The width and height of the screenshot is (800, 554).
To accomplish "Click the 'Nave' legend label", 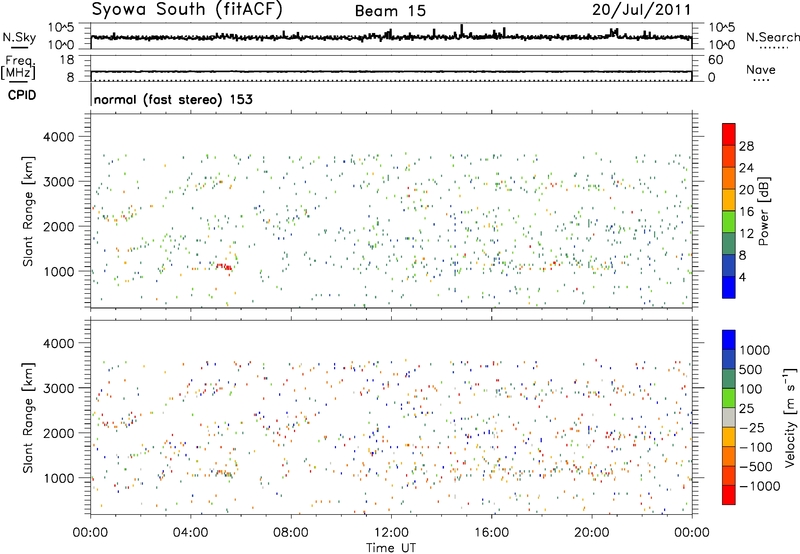I will [761, 69].
